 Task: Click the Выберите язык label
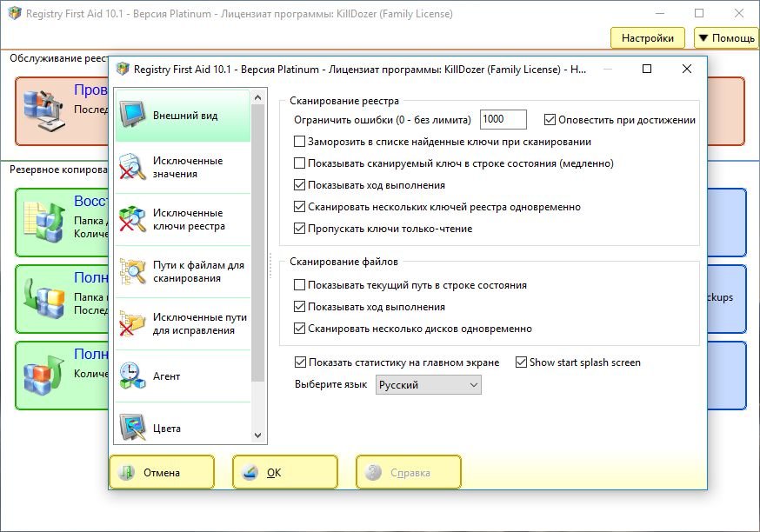[x=330, y=385]
